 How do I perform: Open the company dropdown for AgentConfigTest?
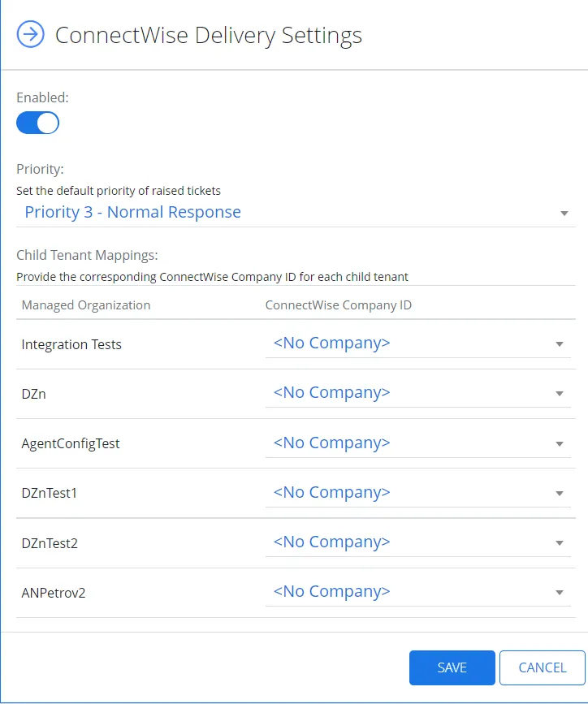417,443
